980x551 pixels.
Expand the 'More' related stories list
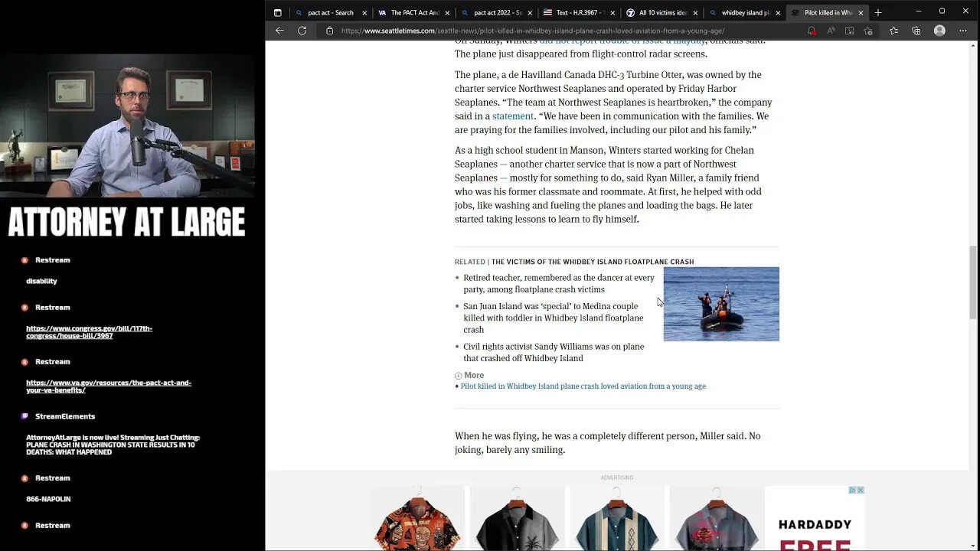click(x=469, y=375)
